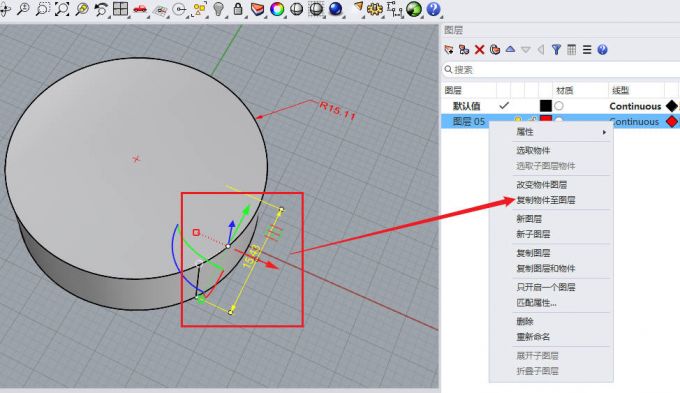Toggle 图层 05 yellow bulb visibility
This screenshot has width=680, height=393.
(x=518, y=120)
